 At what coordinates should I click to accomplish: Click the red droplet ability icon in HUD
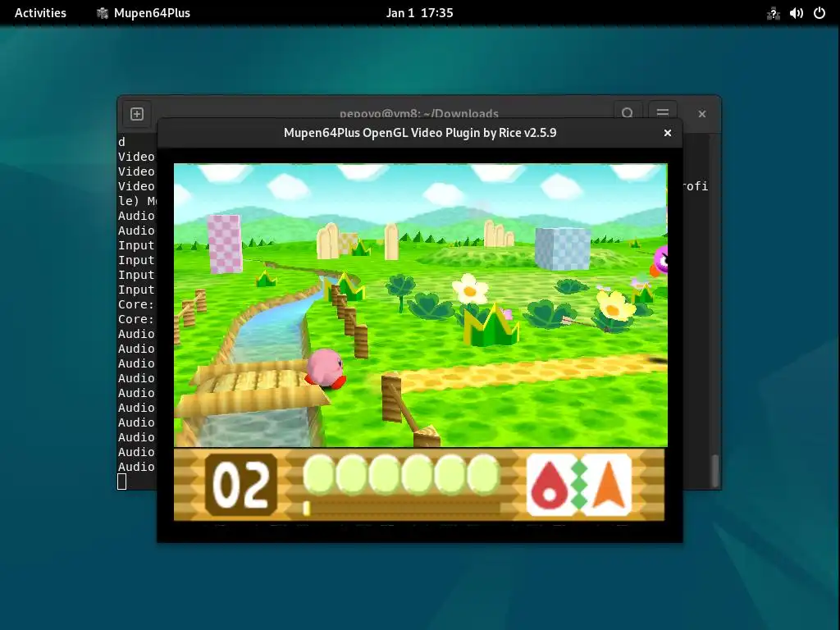tap(549, 484)
